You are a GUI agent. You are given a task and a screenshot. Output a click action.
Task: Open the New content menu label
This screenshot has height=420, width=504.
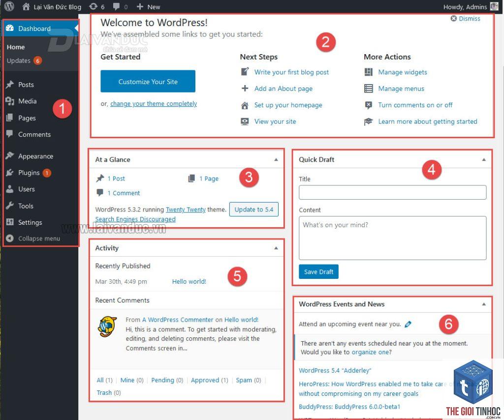(154, 7)
